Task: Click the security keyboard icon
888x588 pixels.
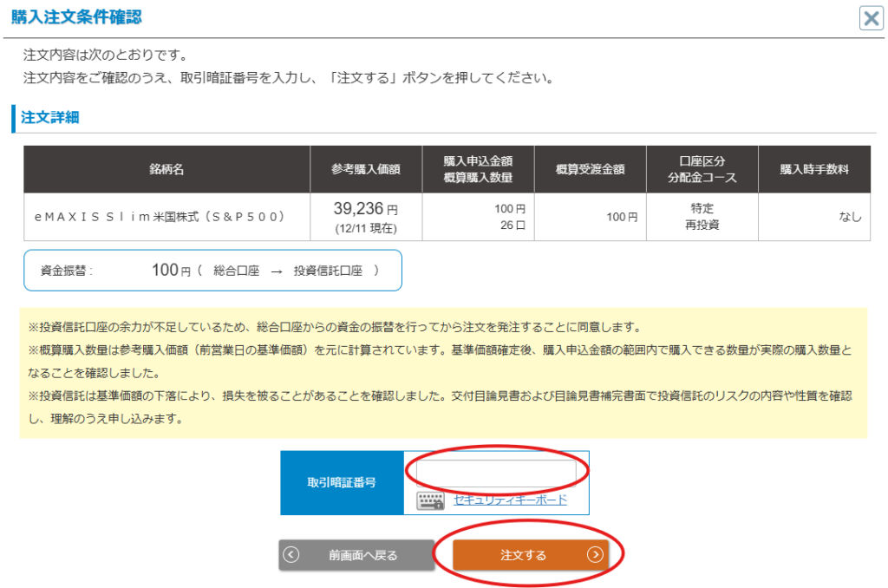Action: (430, 500)
